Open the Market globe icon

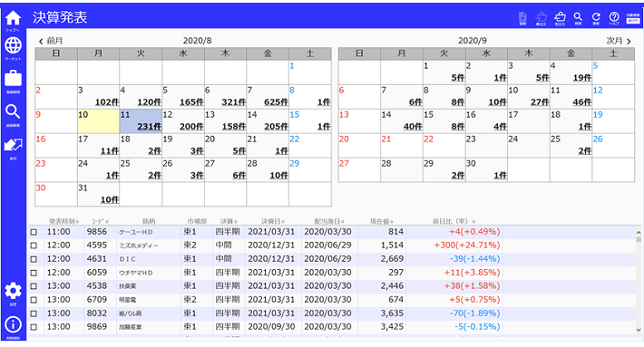(13, 46)
